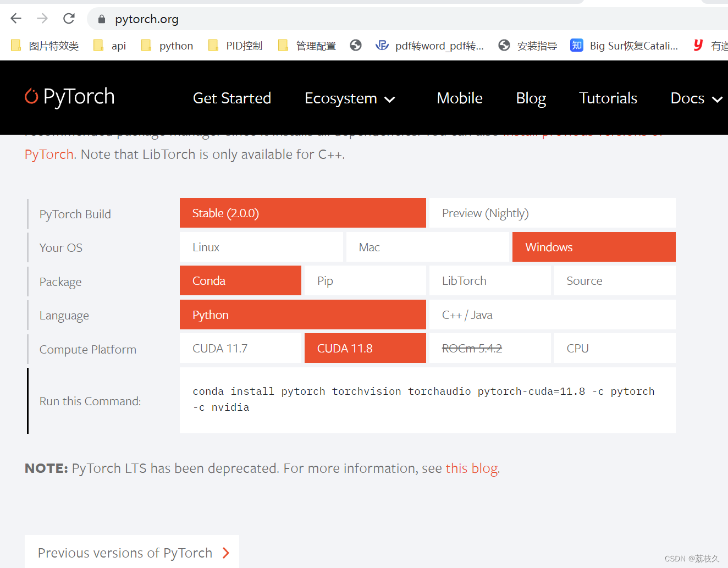The image size is (728, 568).
Task: Follow the "this blog" link
Action: point(472,468)
